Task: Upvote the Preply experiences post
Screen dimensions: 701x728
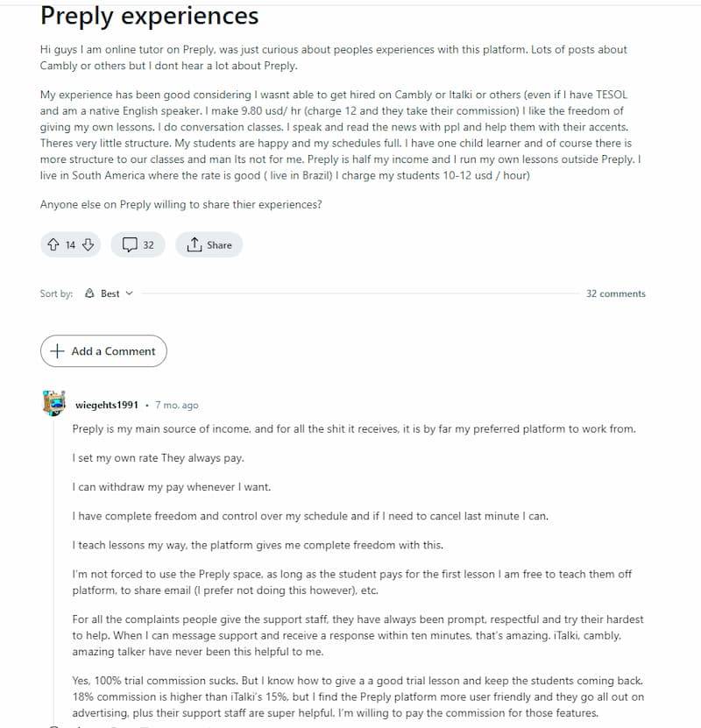Action: 53,244
